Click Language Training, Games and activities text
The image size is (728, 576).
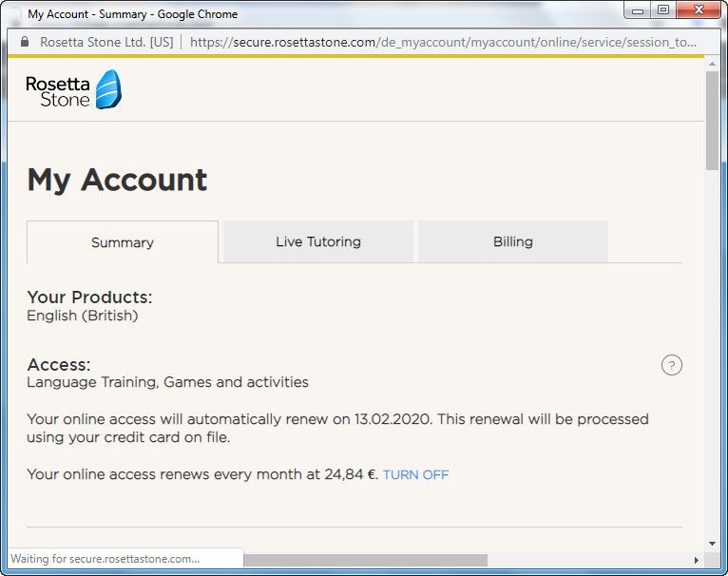coord(167,382)
